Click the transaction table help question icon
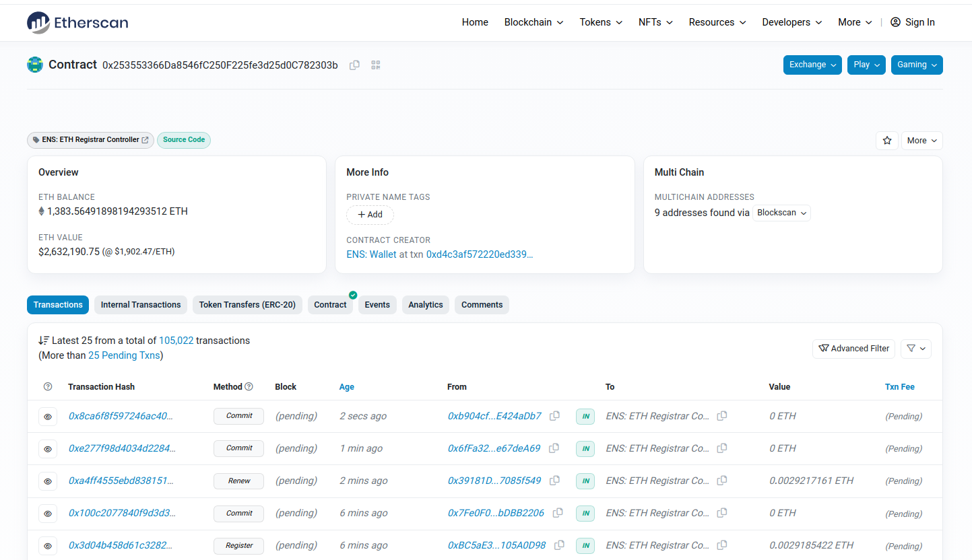972x560 pixels. (x=48, y=386)
